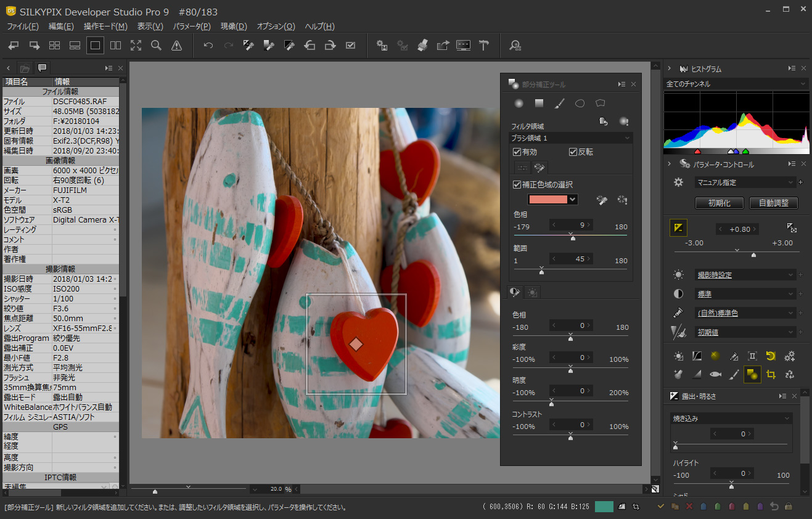Select the circular gradual filter tool

coord(519,104)
